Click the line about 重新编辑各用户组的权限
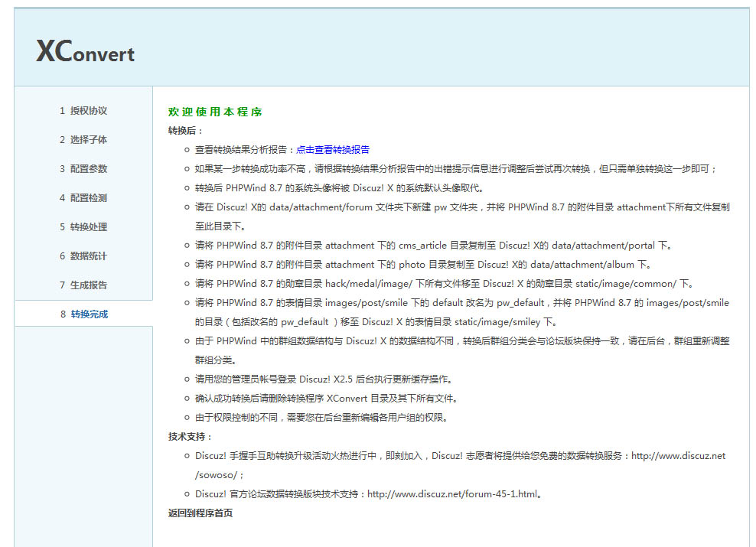 pos(321,418)
